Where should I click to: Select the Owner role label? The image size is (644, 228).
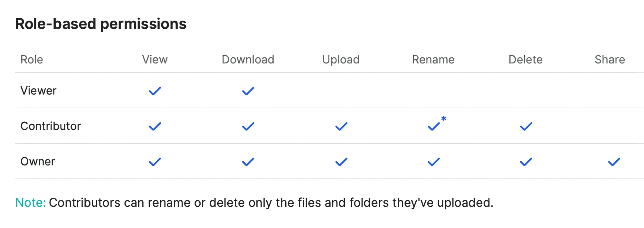[38, 162]
